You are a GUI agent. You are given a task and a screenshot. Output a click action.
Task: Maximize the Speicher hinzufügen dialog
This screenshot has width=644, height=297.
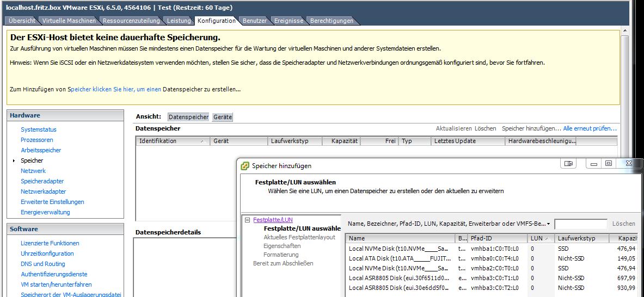[x=609, y=163]
